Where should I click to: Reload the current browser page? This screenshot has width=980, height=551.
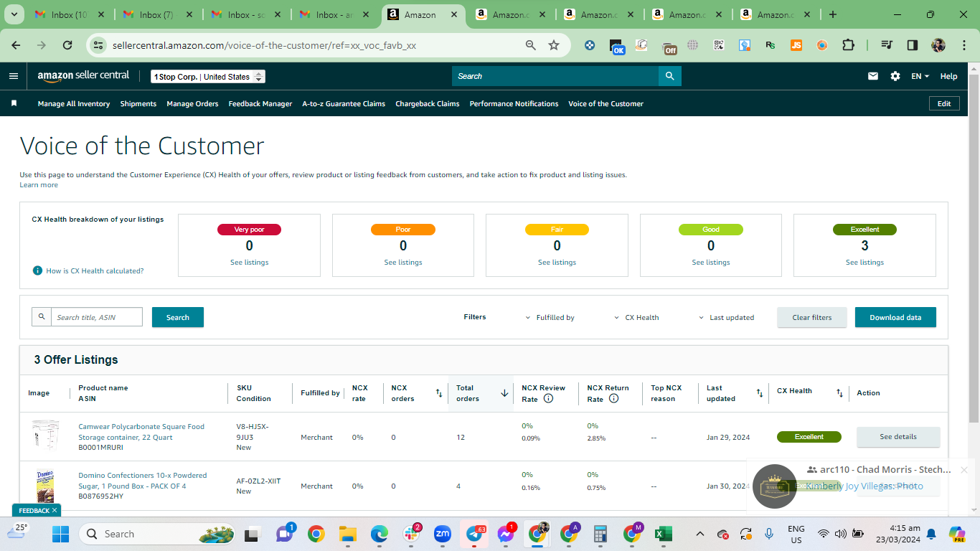pos(67,45)
